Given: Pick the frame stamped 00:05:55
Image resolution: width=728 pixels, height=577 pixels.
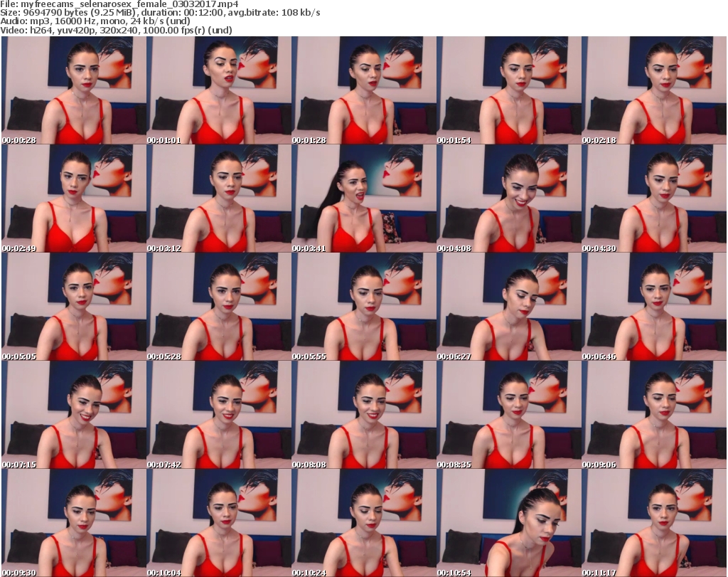Looking at the screenshot, I should pyautogui.click(x=363, y=307).
